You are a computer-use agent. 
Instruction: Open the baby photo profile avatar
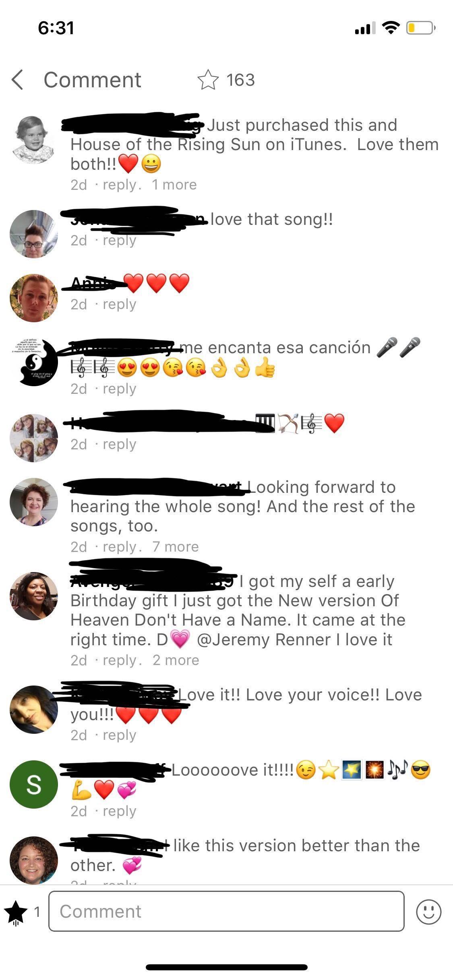33,139
